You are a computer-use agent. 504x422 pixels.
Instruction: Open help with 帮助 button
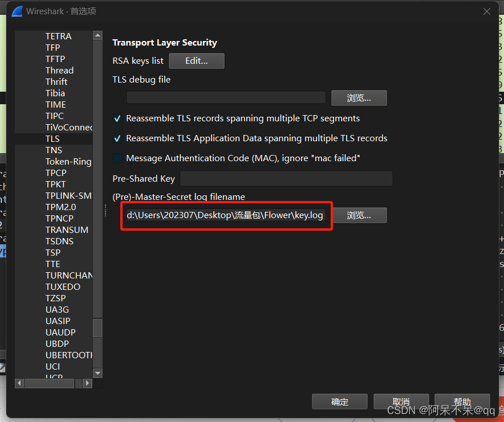(x=462, y=401)
